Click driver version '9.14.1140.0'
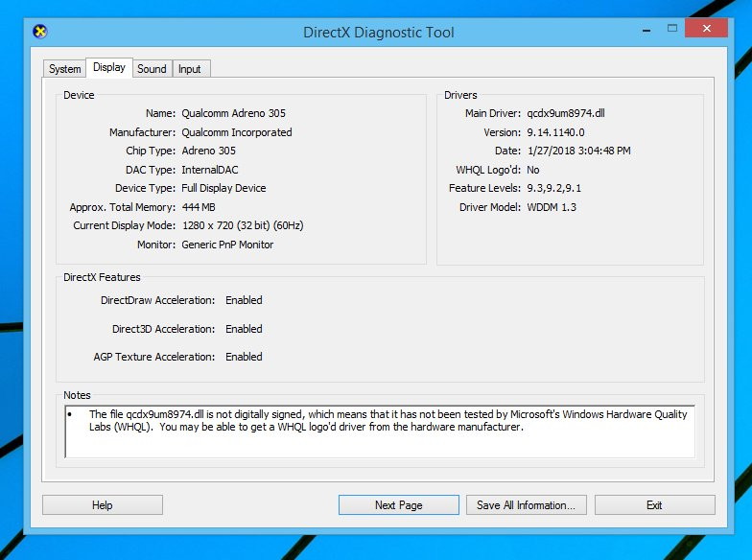Image resolution: width=752 pixels, height=560 pixels. (556, 132)
